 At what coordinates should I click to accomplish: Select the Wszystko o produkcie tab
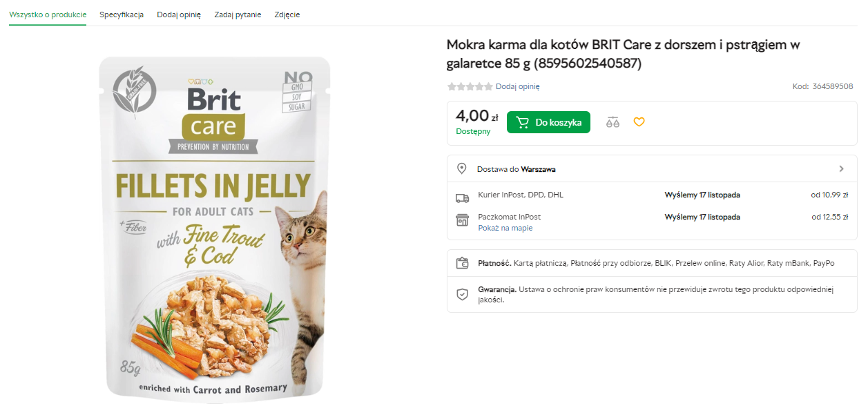48,14
